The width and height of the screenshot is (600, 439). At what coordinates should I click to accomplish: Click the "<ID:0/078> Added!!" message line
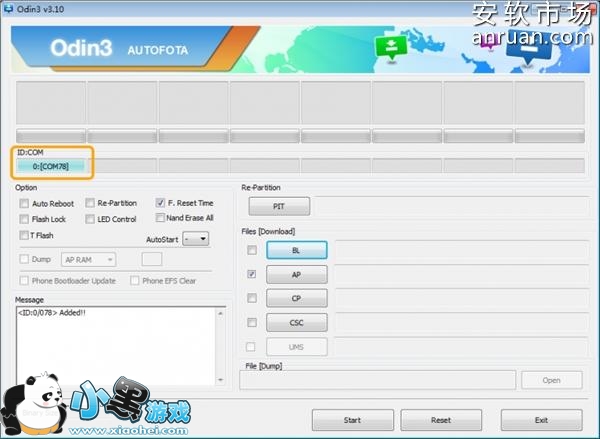pyautogui.click(x=52, y=313)
